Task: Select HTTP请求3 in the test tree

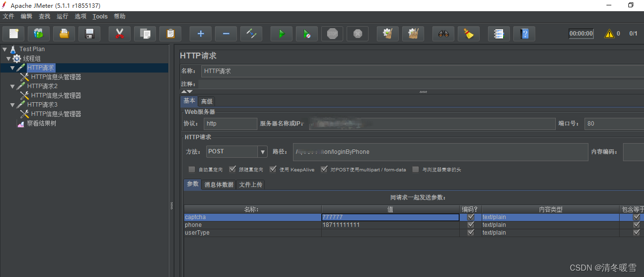Action: [42, 105]
